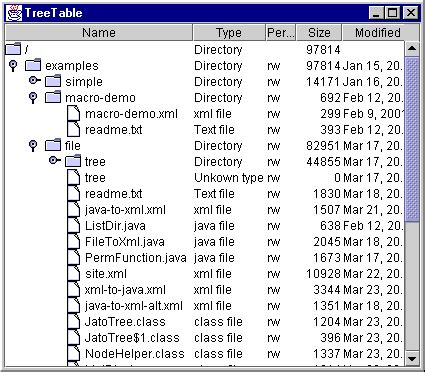Click the size value 10928
This screenshot has width=425, height=372.
click(x=323, y=274)
